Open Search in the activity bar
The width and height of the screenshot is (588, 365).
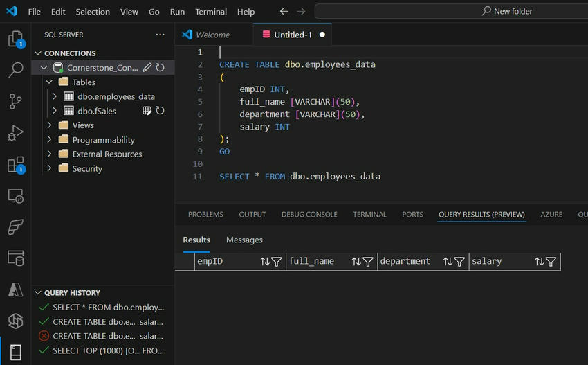tap(15, 70)
